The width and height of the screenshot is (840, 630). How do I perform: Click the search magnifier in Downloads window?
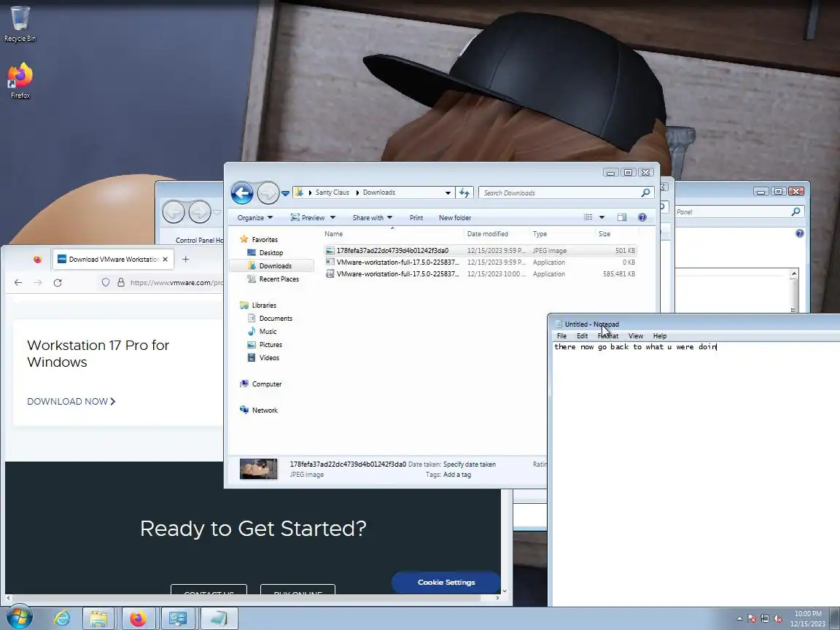[646, 192]
